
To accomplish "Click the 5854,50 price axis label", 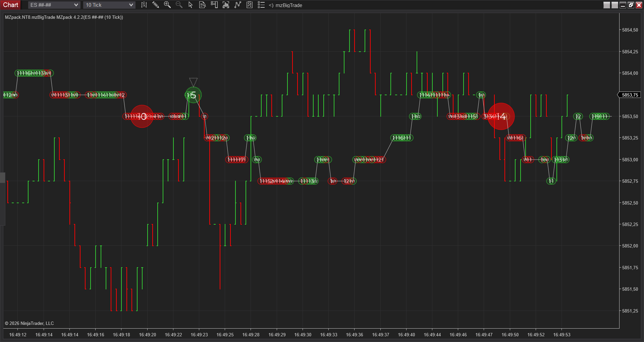I will point(630,30).
